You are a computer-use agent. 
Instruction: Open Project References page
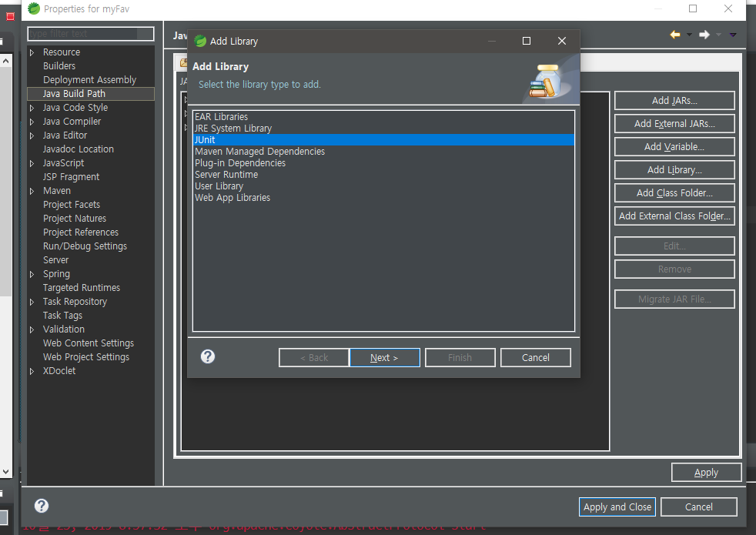(81, 232)
